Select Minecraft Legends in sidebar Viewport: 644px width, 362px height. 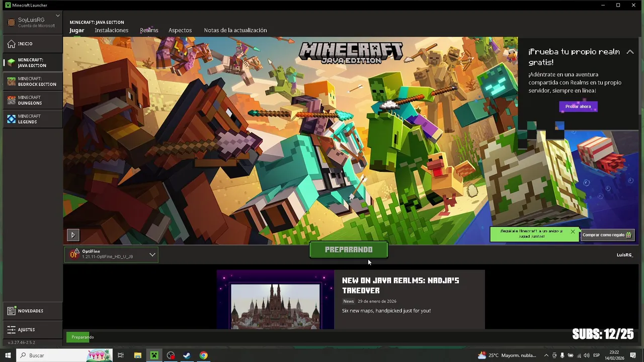(x=33, y=119)
